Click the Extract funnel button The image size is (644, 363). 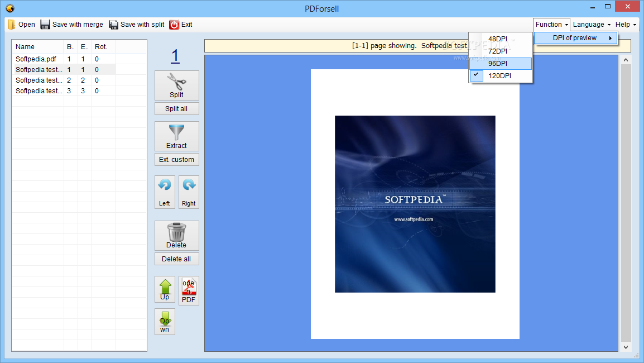click(176, 136)
